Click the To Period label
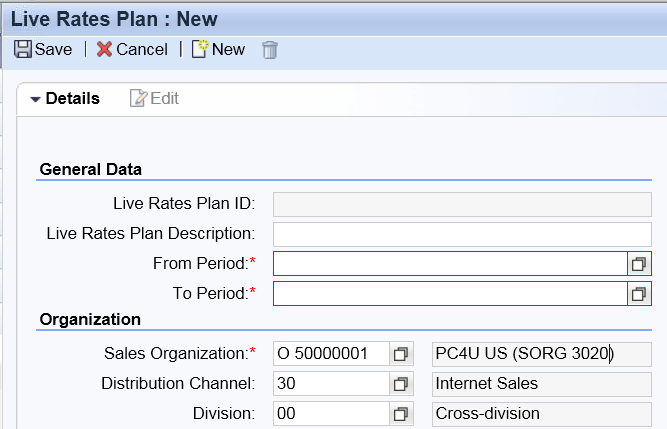667x429 pixels. click(x=214, y=293)
